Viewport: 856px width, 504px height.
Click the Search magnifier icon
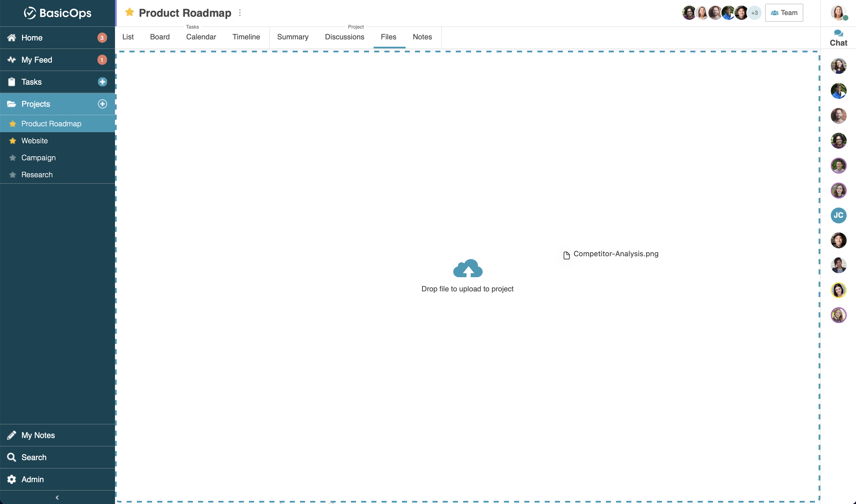click(x=12, y=457)
